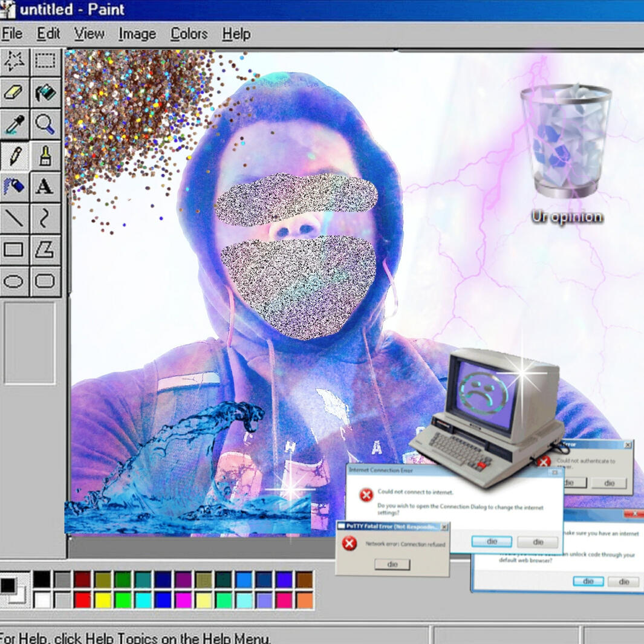This screenshot has height=644, width=644.
Task: Select the Pencil tool
Action: pos(14,155)
